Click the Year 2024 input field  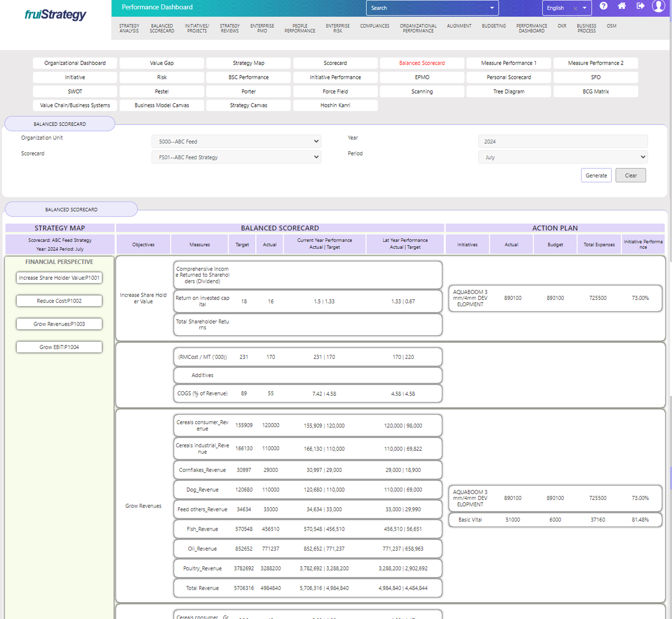[563, 141]
